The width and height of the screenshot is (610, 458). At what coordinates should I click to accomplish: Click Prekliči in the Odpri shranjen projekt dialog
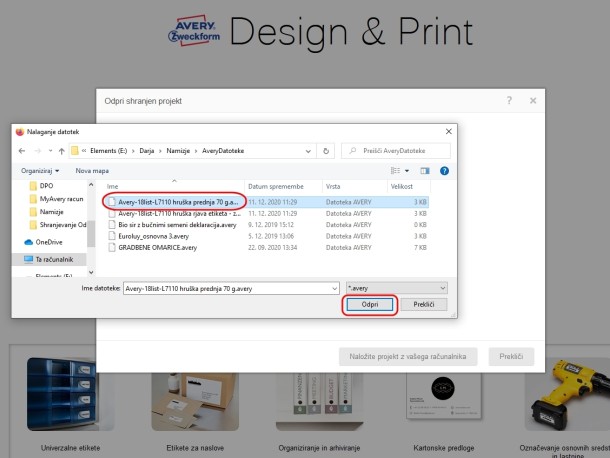511,356
